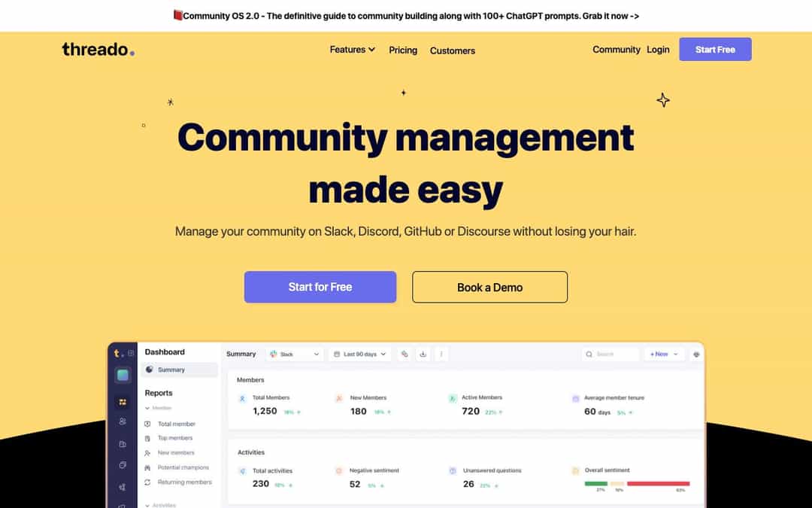The height and width of the screenshot is (508, 812).
Task: Click the New members person-plus icon
Action: 147,452
